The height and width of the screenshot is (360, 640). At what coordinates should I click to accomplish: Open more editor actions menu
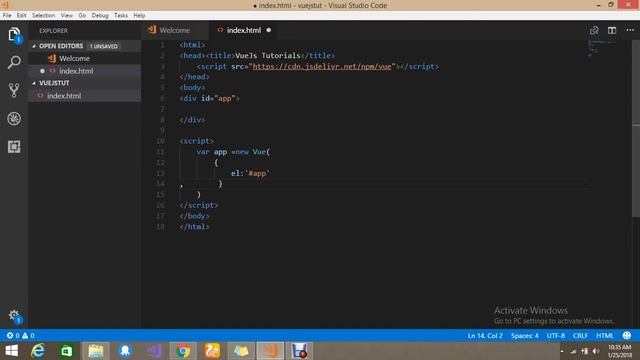point(630,30)
